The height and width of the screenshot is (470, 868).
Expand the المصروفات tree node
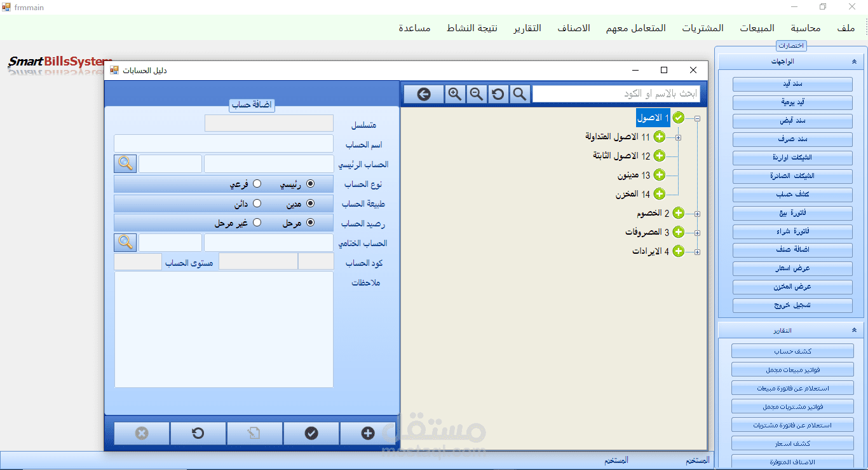698,233
